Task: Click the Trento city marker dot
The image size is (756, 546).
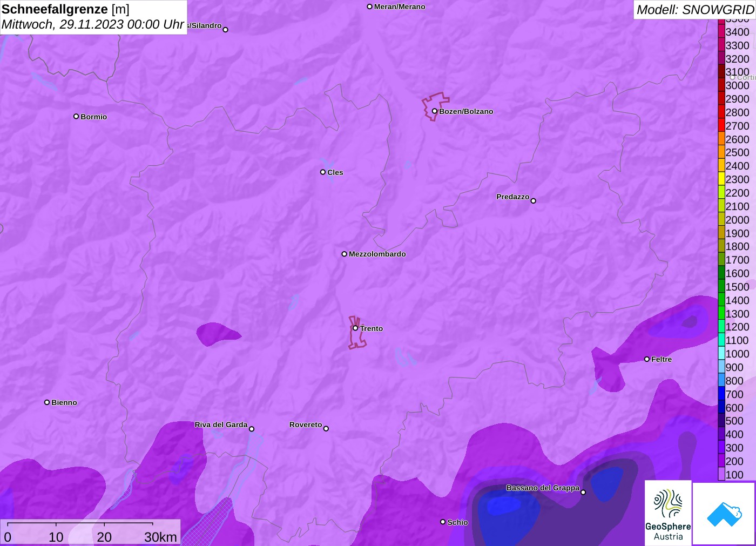Action: click(355, 328)
